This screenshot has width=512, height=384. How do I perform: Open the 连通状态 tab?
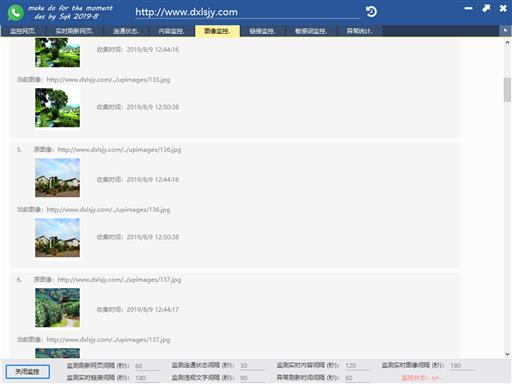pos(126,31)
